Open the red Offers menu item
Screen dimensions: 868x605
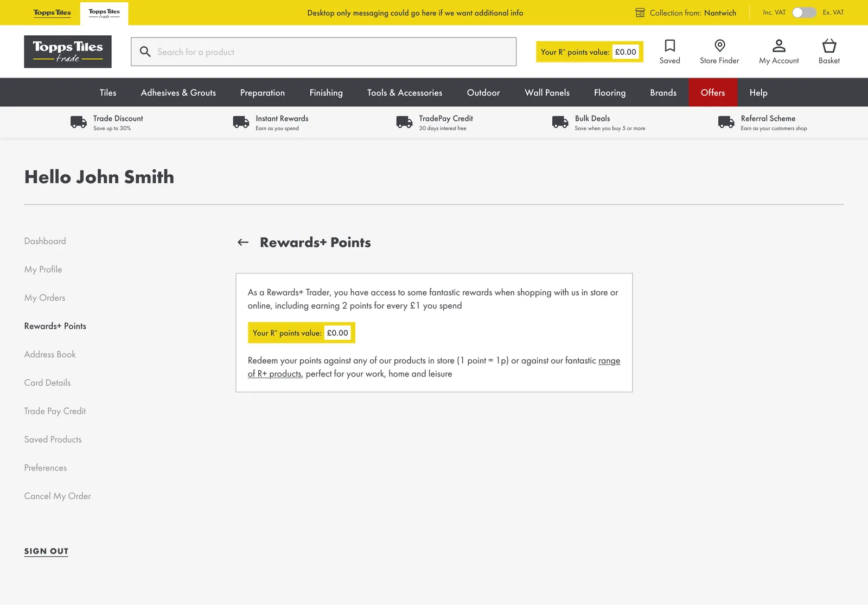click(x=713, y=92)
